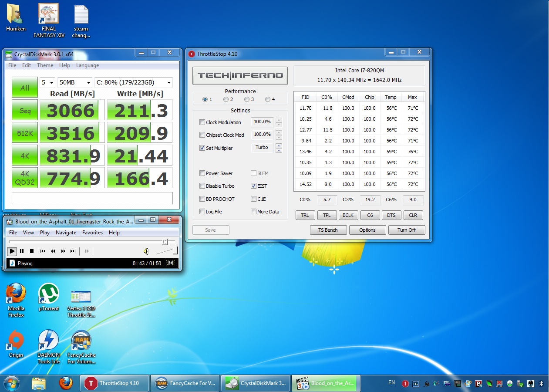549x392 pixels.
Task: Select performance profile 3 radio button
Action: coord(246,99)
